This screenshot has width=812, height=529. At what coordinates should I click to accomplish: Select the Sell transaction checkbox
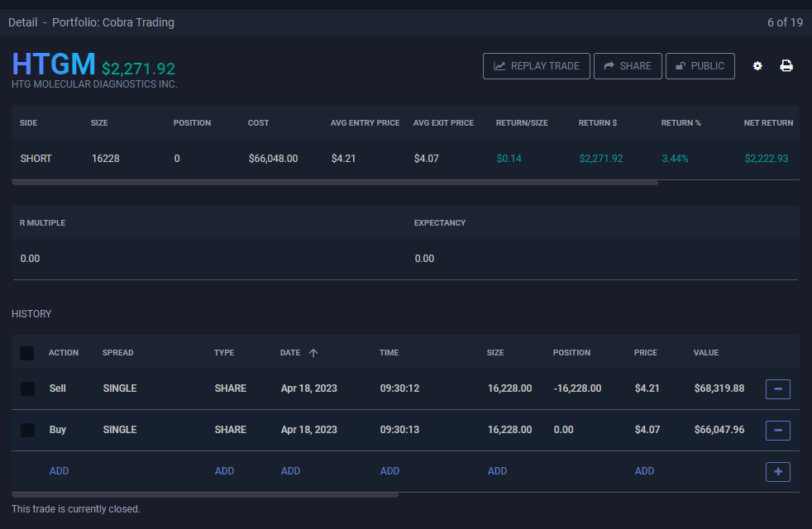27,388
